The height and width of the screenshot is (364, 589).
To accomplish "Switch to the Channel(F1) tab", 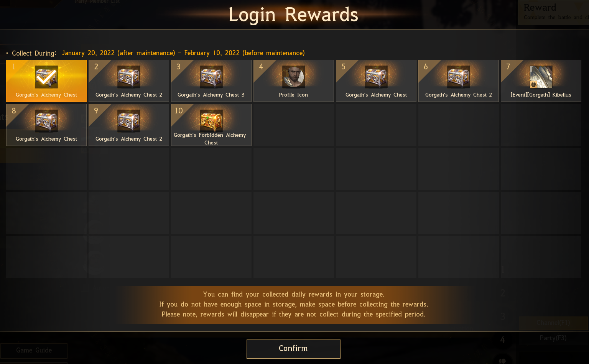I will tap(553, 323).
